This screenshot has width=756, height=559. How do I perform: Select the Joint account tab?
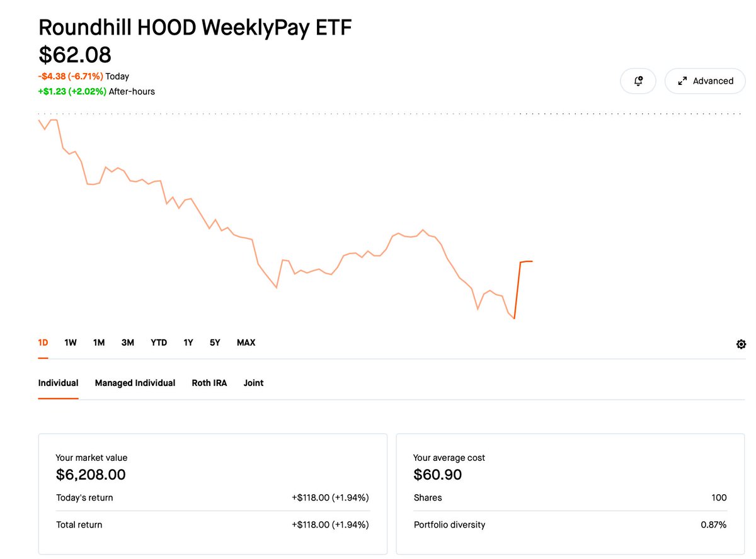click(x=253, y=383)
